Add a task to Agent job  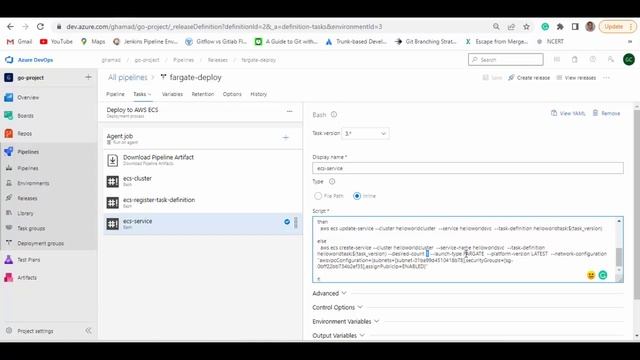(x=286, y=138)
